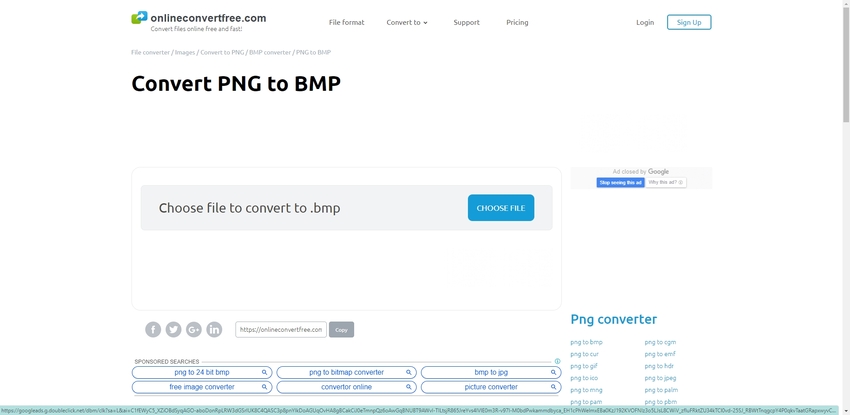Screen dimensions: 850x415
Task: Click search icon on 'bmp to jpg'
Action: coord(553,372)
